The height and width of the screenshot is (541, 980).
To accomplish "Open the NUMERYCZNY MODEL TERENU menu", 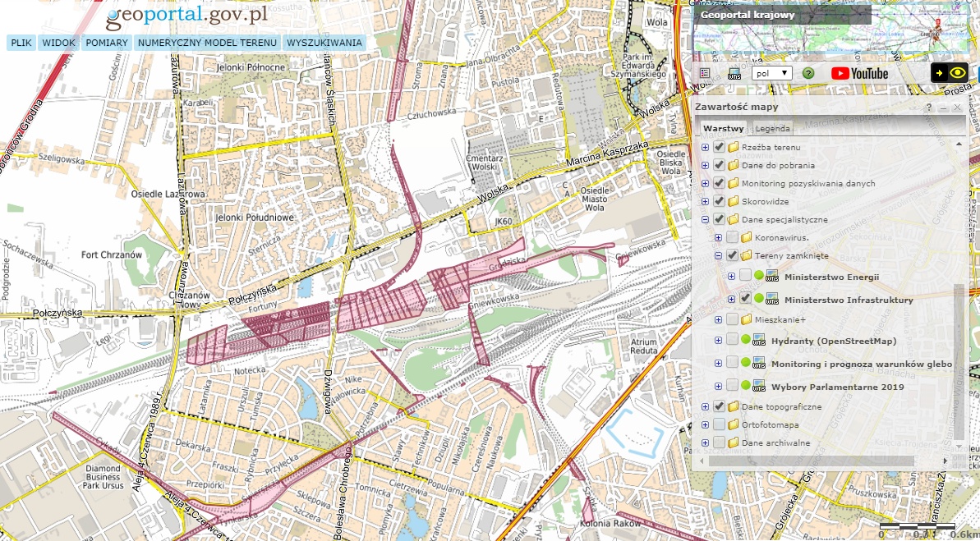I will (207, 43).
